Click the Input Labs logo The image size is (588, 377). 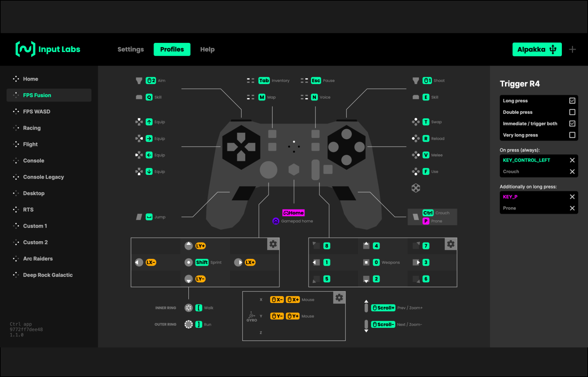click(x=48, y=49)
